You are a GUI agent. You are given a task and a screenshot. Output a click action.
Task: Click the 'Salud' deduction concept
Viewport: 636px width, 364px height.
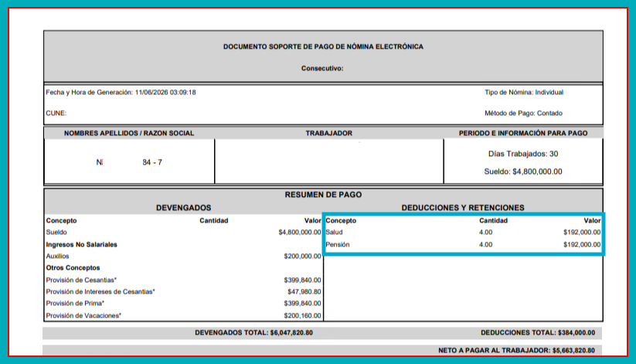click(334, 232)
